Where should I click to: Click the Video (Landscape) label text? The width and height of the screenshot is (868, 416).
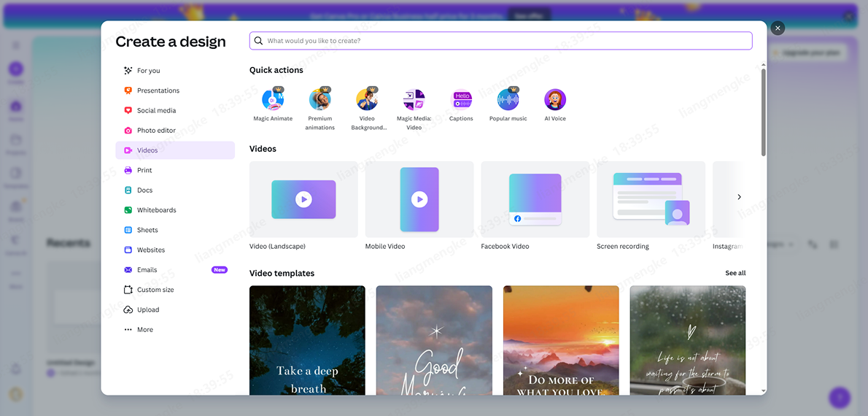(277, 246)
